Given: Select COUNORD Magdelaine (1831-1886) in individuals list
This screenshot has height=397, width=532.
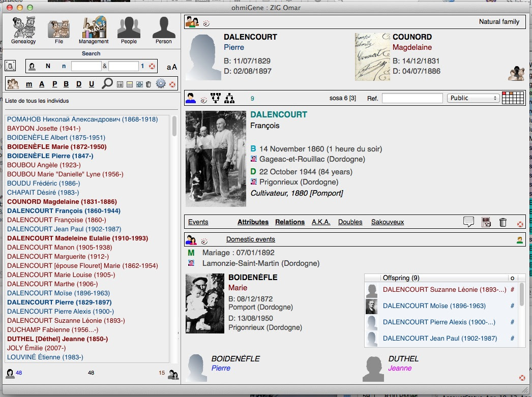Looking at the screenshot, I should 62,202.
